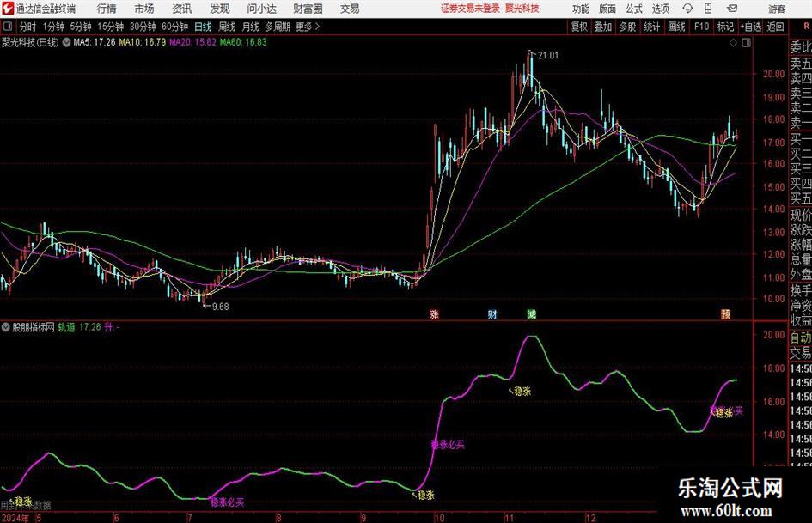Click the red R icon at top right
The image size is (812, 523).
tap(806, 27)
